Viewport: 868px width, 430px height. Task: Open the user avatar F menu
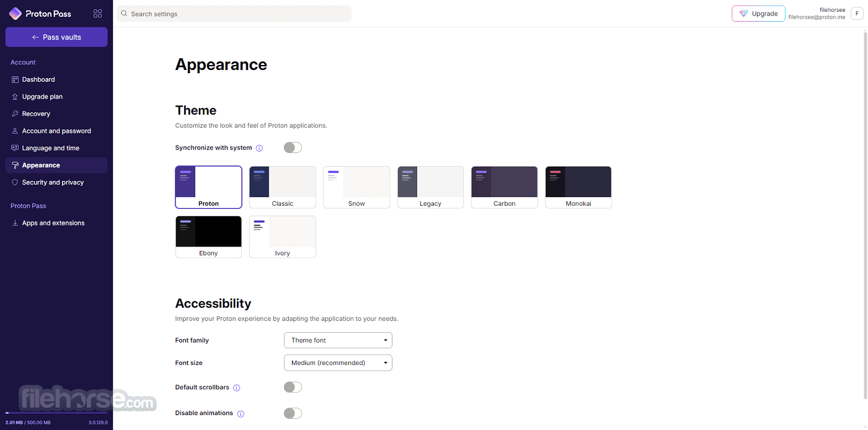[x=856, y=14]
